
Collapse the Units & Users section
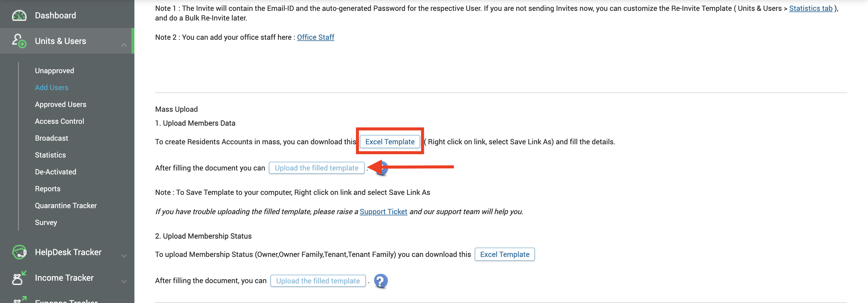pyautogui.click(x=124, y=45)
